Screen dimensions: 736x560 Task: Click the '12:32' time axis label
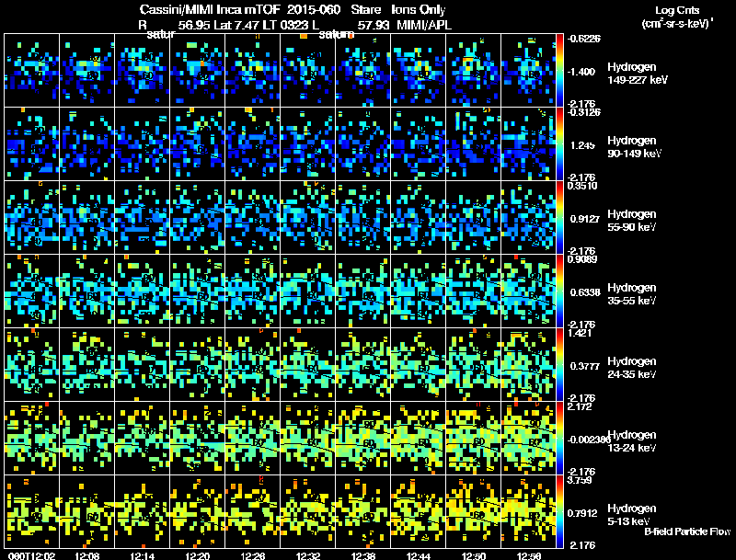308,555
